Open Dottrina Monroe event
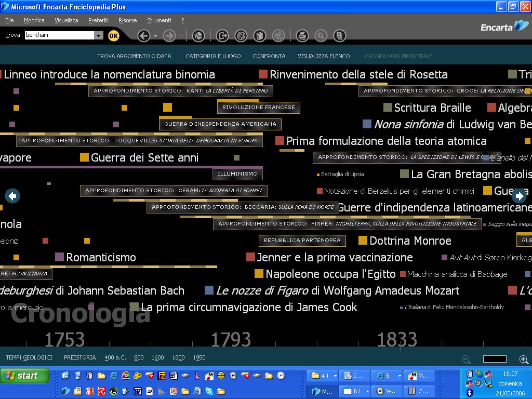Screen dimensions: 532x399 tap(405, 241)
